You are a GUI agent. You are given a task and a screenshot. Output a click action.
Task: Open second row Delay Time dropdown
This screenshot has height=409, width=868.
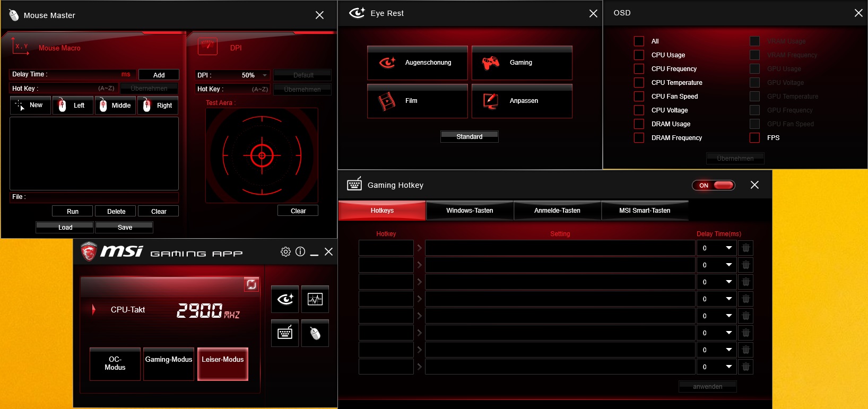[717, 265]
